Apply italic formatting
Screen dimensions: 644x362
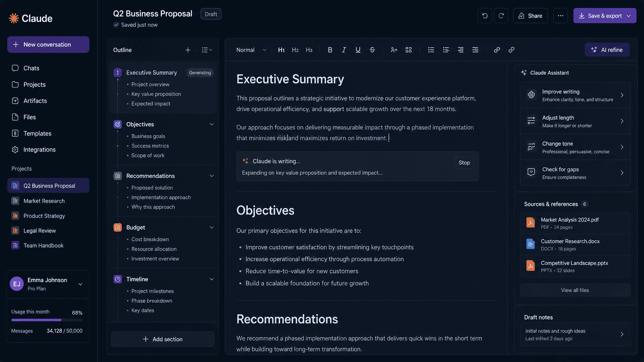click(344, 50)
